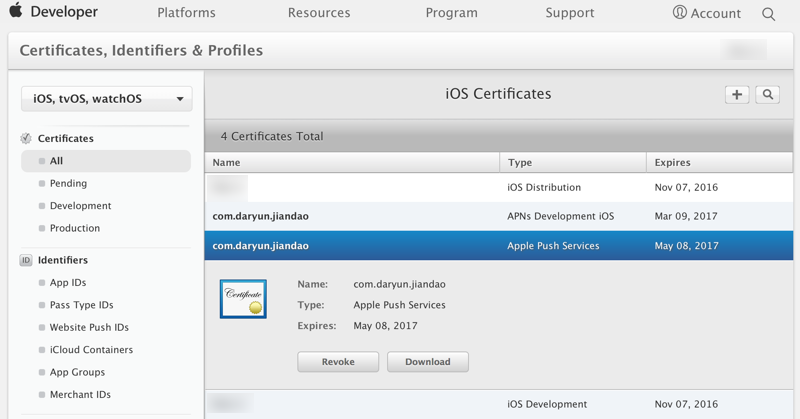This screenshot has height=419, width=800.
Task: Download the Apple Push Services certificate
Action: click(428, 362)
